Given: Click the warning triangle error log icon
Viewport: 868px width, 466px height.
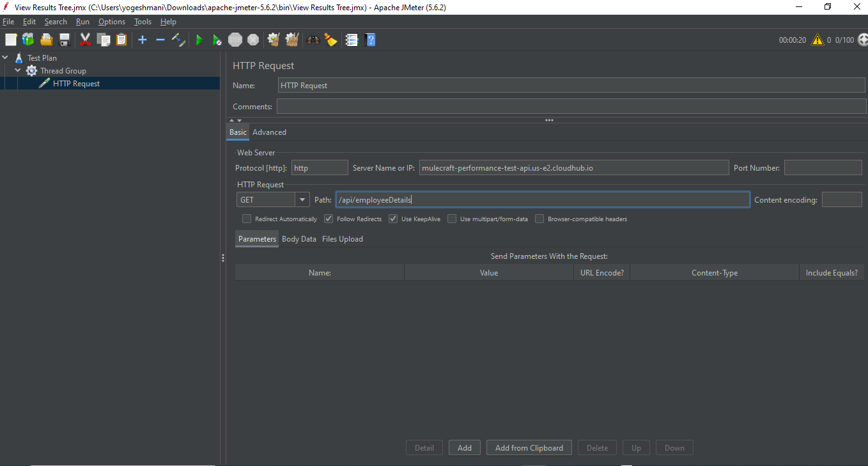Looking at the screenshot, I should pyautogui.click(x=818, y=40).
